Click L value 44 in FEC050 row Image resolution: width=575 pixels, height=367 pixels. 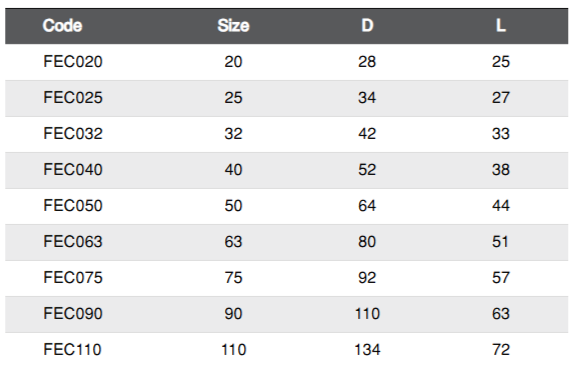(501, 205)
